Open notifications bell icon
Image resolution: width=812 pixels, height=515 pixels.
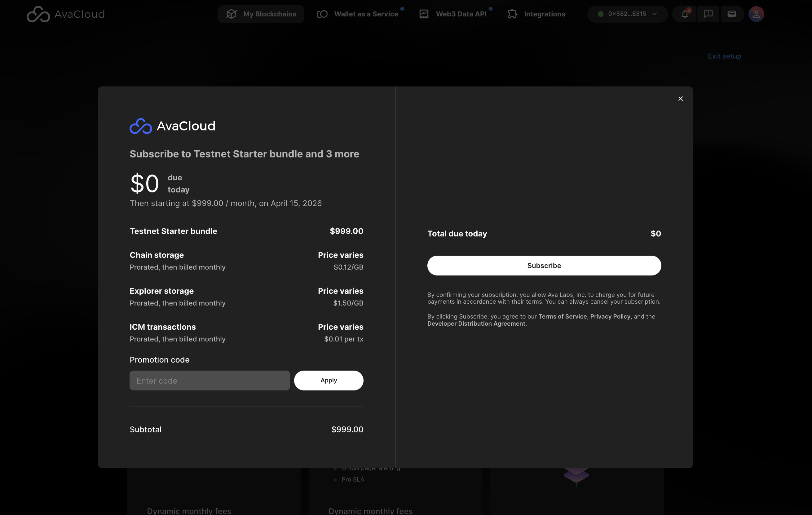tap(684, 14)
